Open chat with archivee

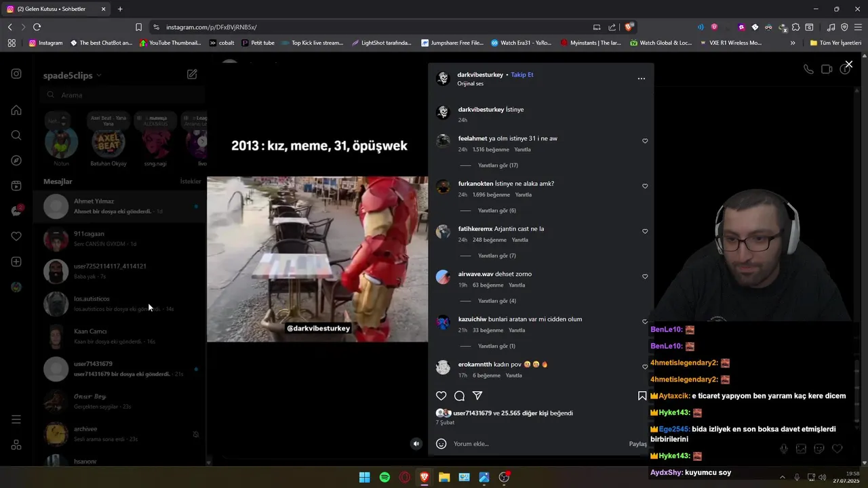tap(120, 434)
